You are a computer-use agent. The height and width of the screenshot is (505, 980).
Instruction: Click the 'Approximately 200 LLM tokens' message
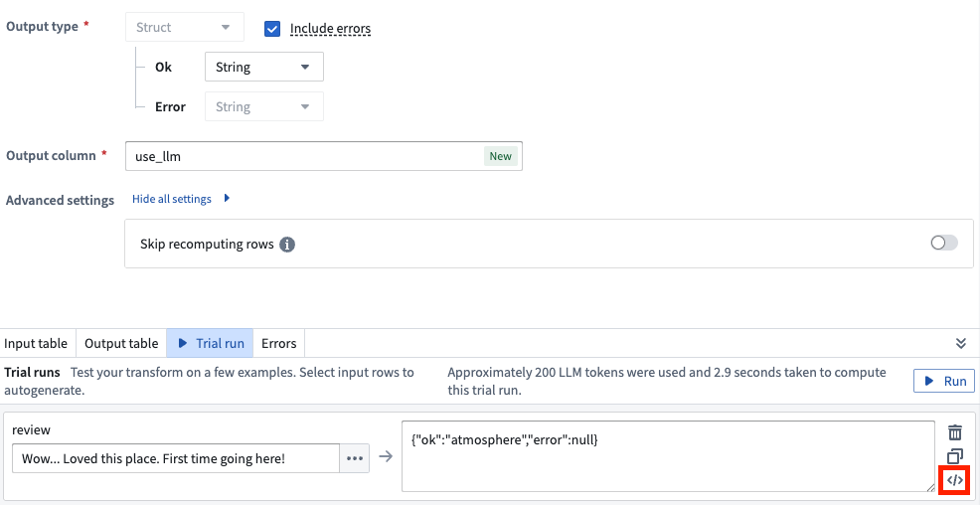pyautogui.click(x=667, y=382)
